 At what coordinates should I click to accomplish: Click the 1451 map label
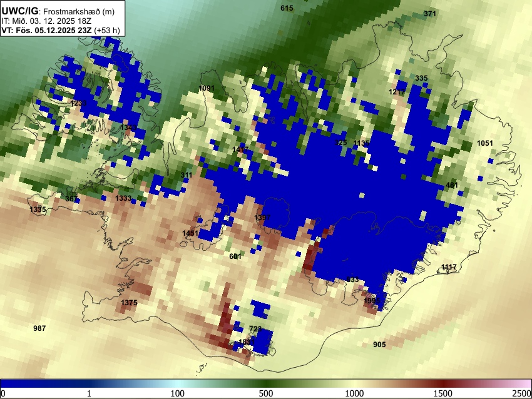point(190,233)
